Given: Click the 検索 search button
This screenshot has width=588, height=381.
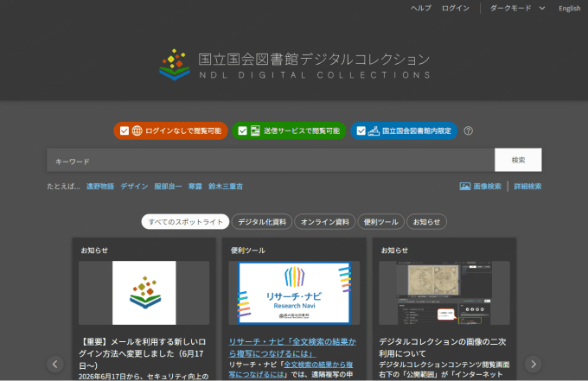Looking at the screenshot, I should click(518, 160).
